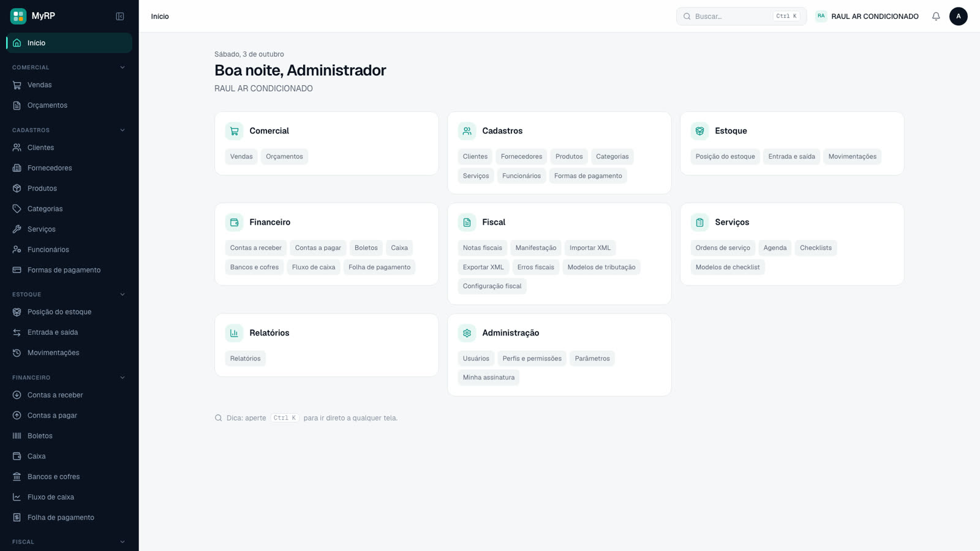Viewport: 980px width, 551px height.
Task: Open notifications via the bell icon
Action: (936, 17)
